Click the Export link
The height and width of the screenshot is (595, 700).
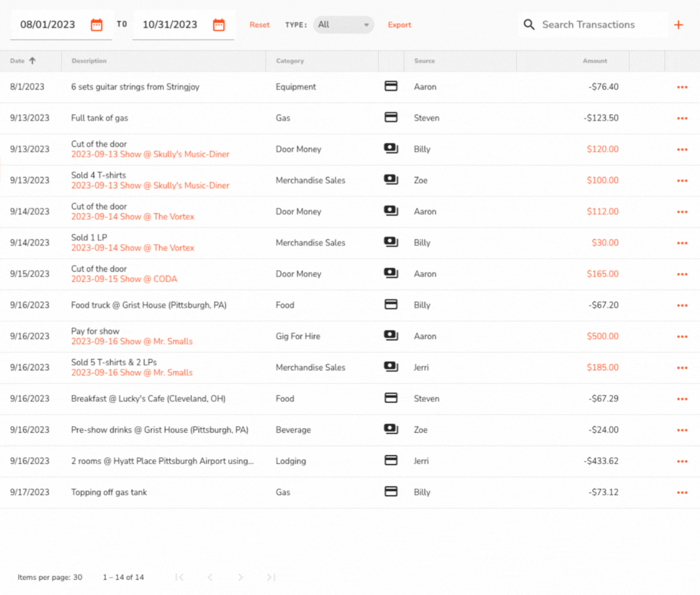pos(400,25)
